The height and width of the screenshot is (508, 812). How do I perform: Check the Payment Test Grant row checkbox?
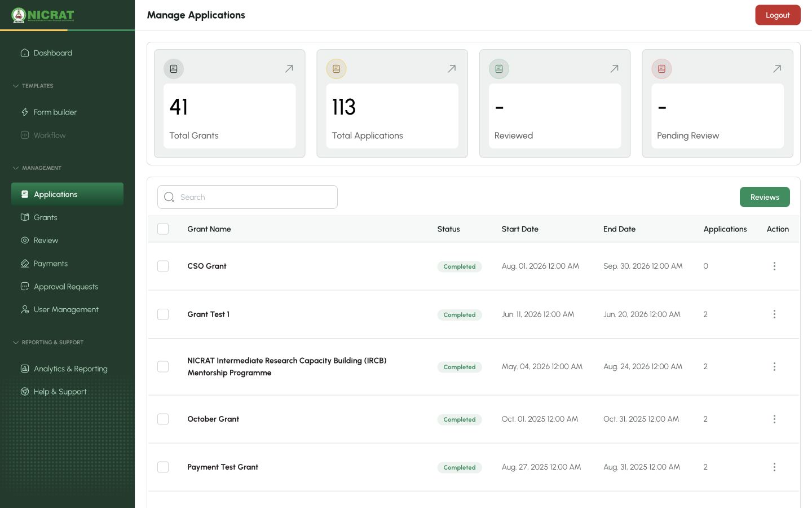point(163,467)
